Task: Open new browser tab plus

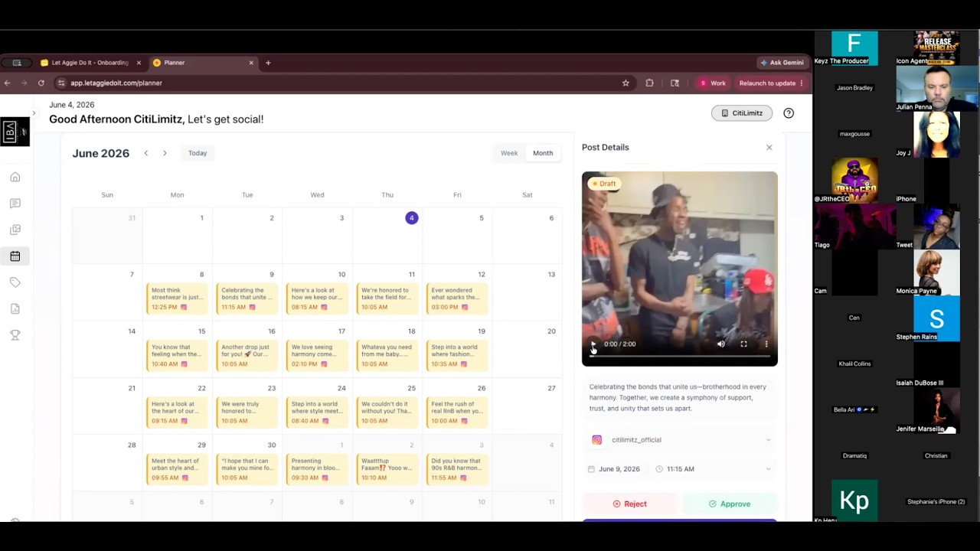Action: [268, 63]
